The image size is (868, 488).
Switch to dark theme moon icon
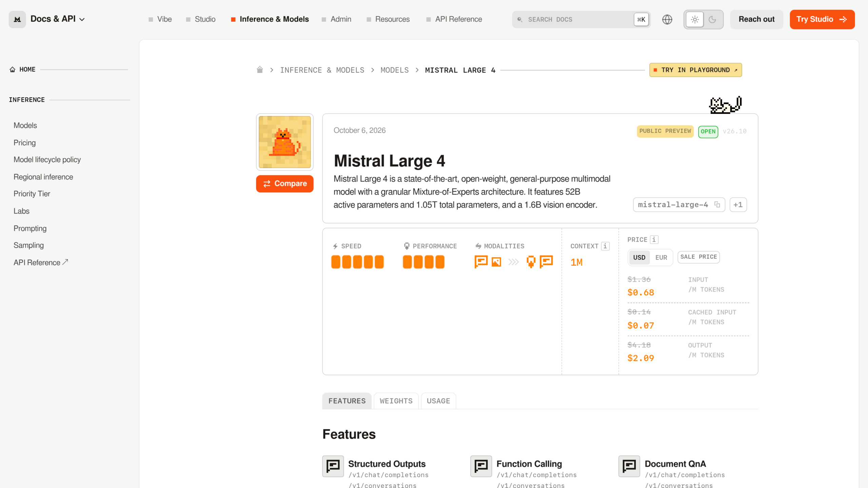(x=712, y=19)
